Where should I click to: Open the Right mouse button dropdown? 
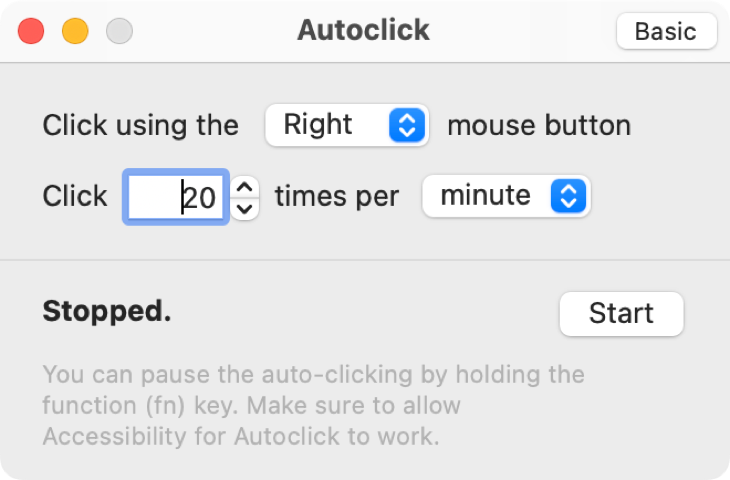[346, 125]
